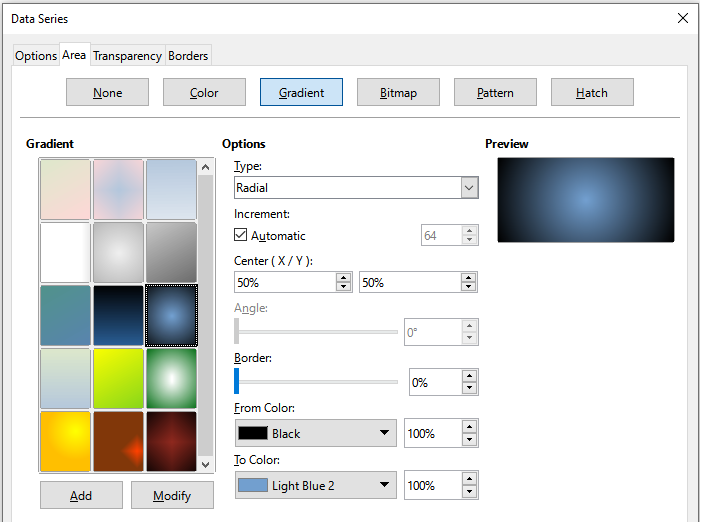Image resolution: width=701 pixels, height=523 pixels.
Task: Select the Gradient fill button
Action: (301, 93)
